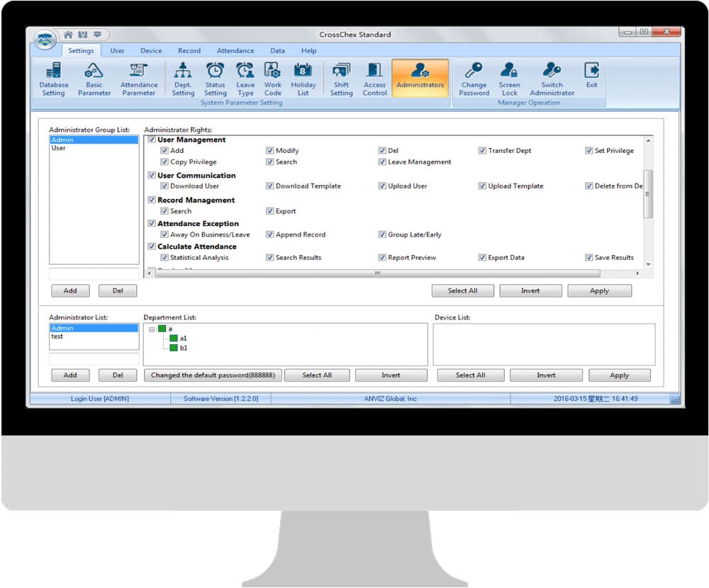Open Database Setting

pos(53,79)
